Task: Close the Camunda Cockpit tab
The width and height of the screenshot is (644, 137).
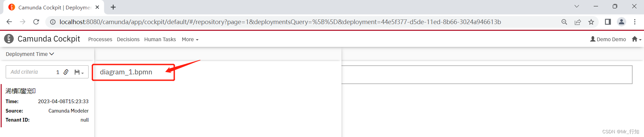Action: (97, 7)
